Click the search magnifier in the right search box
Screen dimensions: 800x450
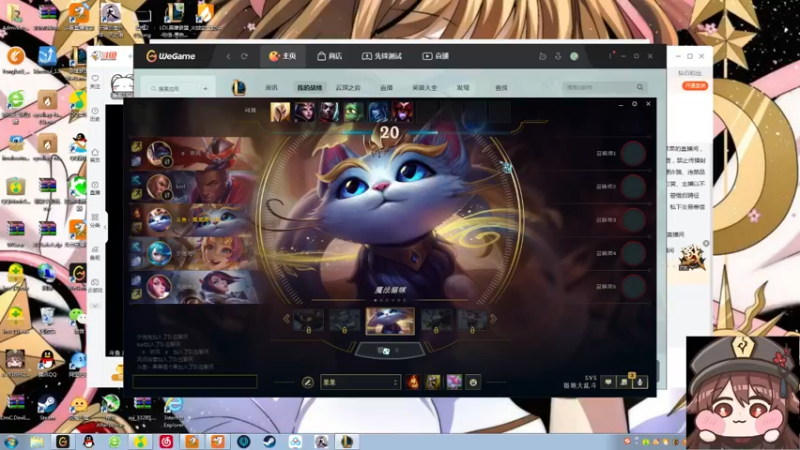click(640, 87)
